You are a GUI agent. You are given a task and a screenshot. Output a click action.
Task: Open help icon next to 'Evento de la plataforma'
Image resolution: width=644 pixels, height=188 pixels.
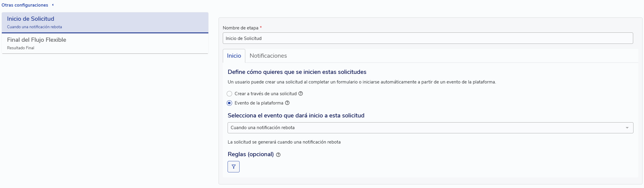point(287,103)
